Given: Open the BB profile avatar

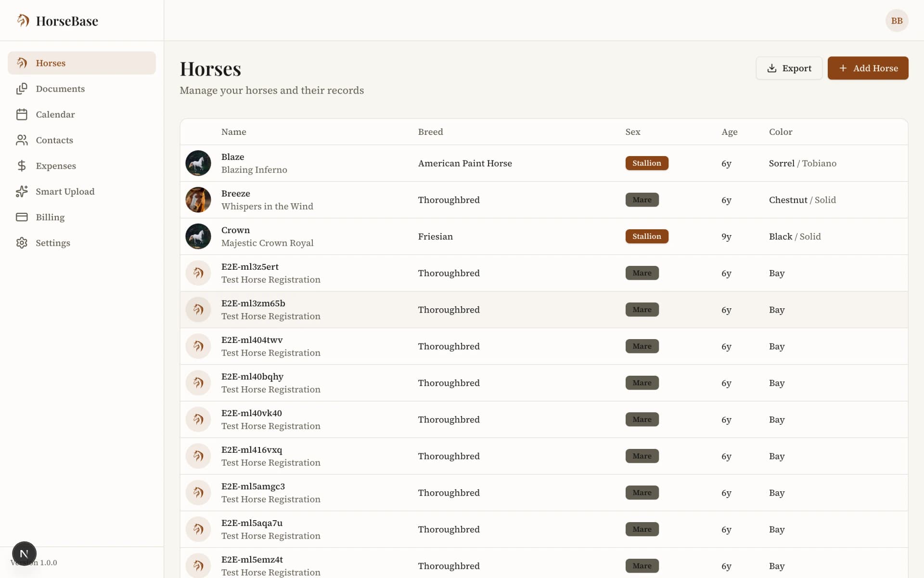Looking at the screenshot, I should point(897,20).
